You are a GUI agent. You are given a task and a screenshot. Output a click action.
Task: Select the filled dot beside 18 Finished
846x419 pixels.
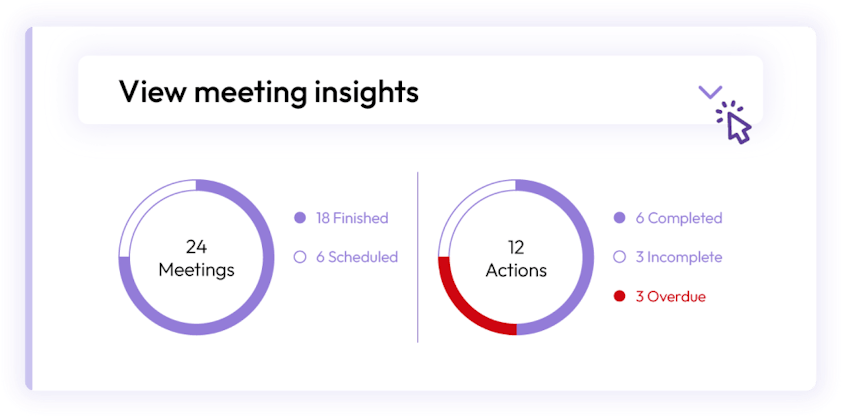pyautogui.click(x=299, y=218)
